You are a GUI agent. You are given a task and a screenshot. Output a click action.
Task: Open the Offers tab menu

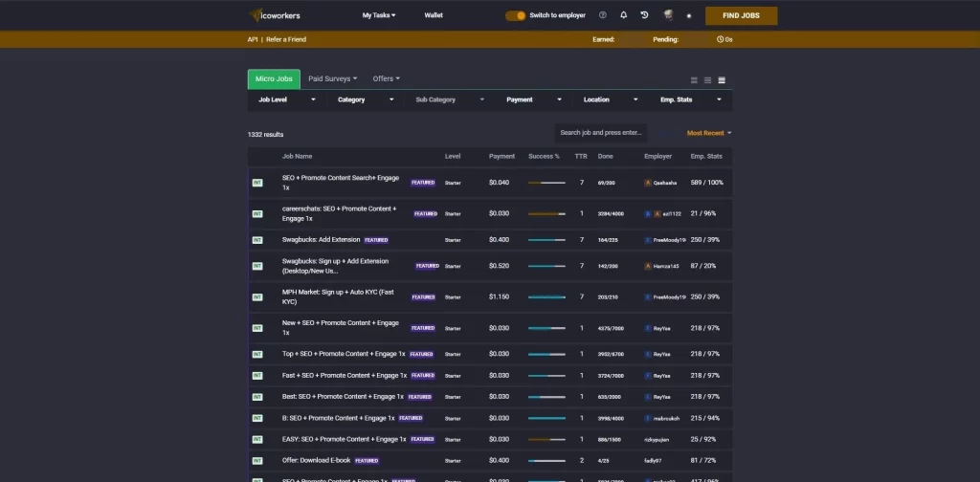(387, 79)
